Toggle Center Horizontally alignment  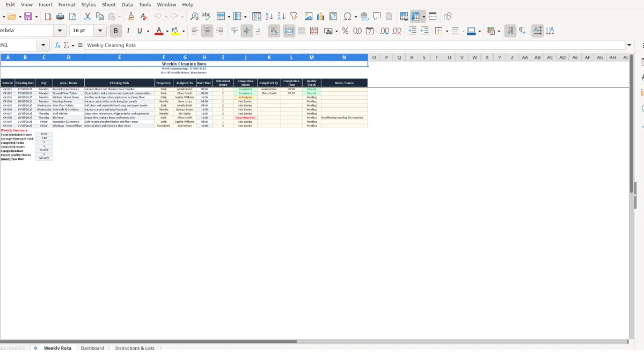pos(207,31)
